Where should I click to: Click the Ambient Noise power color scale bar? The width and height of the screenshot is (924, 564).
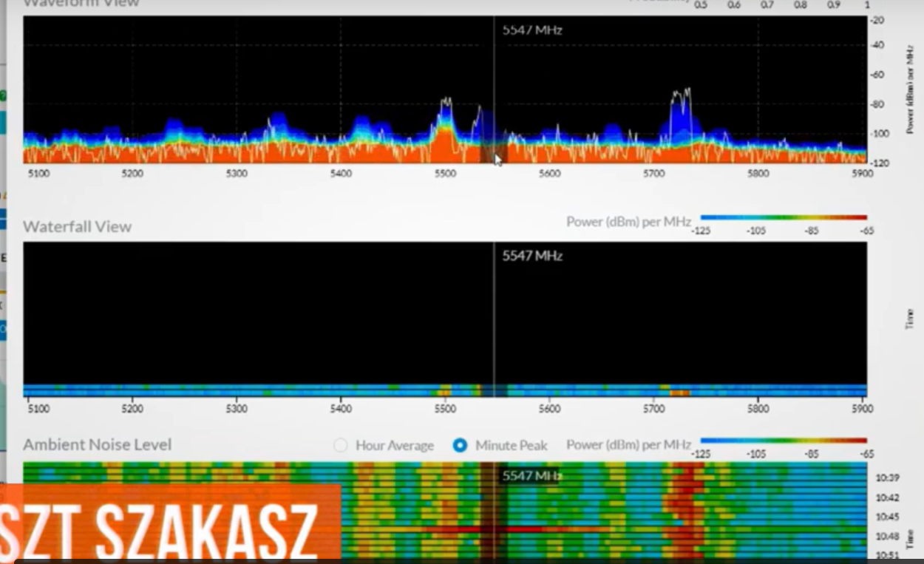click(784, 441)
